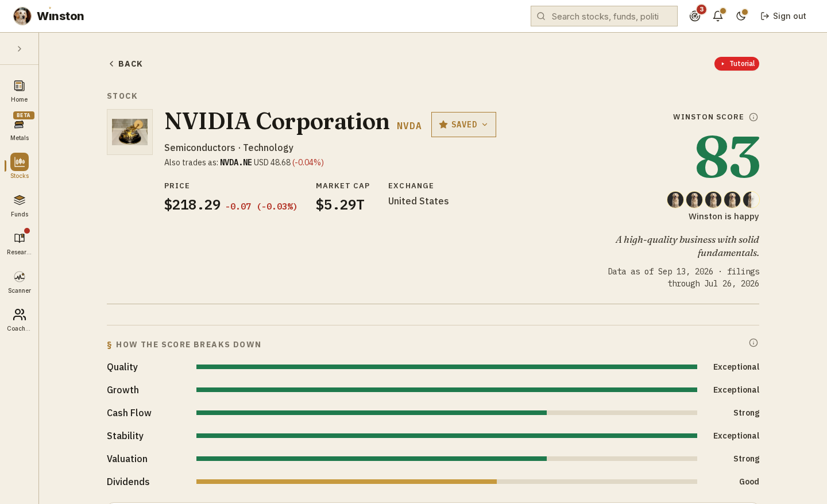827x504 pixels.
Task: Go back with the BACK link
Action: point(126,64)
